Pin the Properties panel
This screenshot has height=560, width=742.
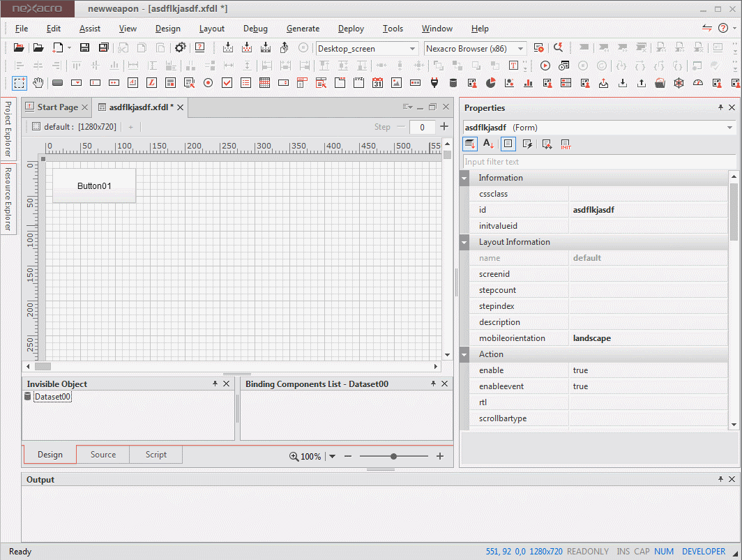720,108
